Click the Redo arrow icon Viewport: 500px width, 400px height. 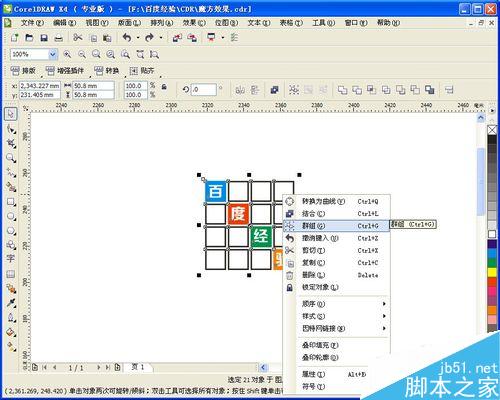[149, 37]
